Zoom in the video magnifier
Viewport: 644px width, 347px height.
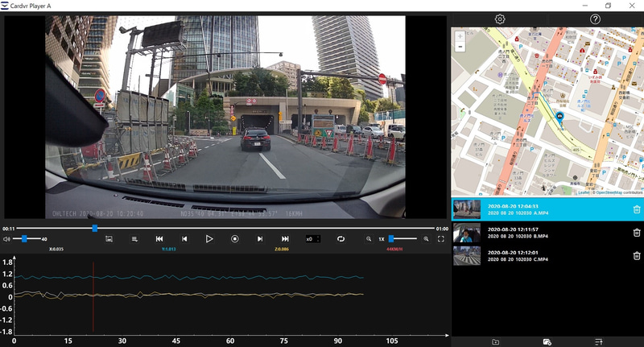(426, 238)
